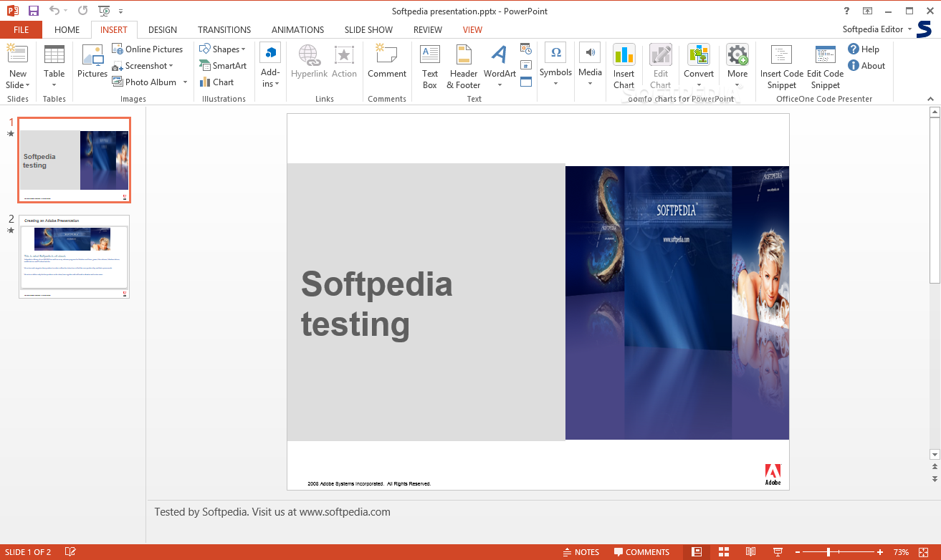Toggle the Comments pane

641,552
